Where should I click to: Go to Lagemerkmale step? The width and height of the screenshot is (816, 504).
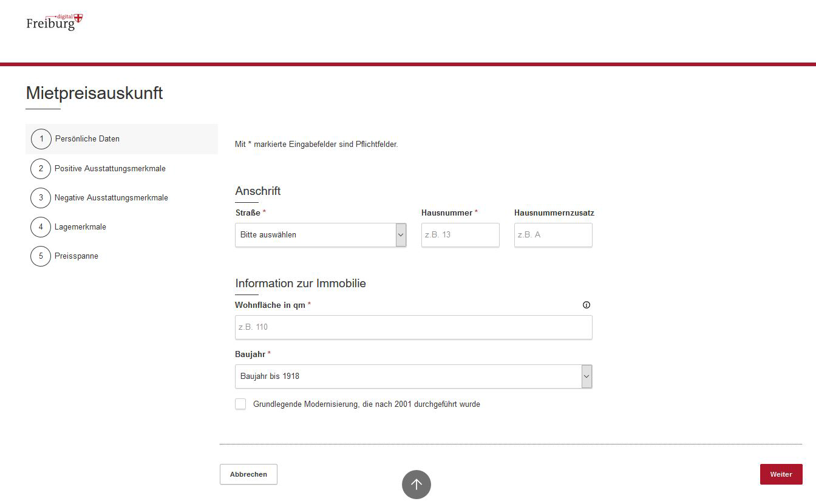click(80, 227)
